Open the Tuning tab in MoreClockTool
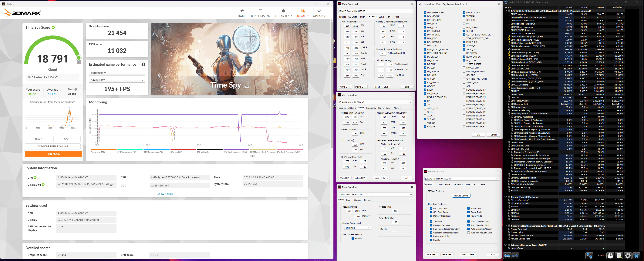644x261 pixels. [341, 200]
